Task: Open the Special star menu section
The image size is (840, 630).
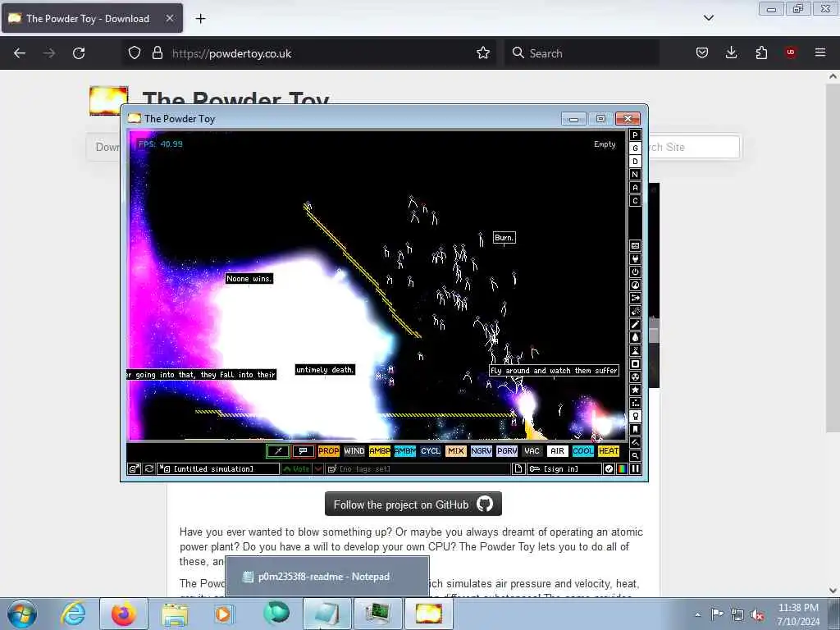Action: (635, 390)
